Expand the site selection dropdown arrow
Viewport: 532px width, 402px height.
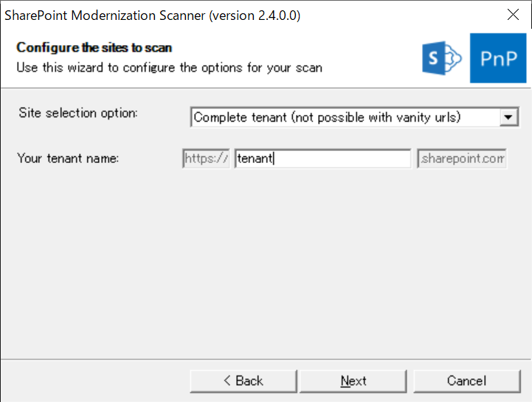[508, 117]
